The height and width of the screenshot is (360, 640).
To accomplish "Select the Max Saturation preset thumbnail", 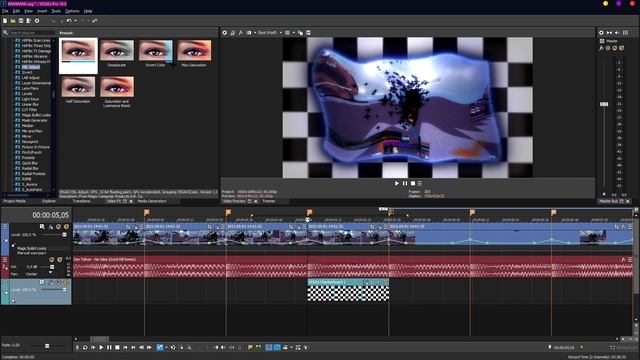I will (x=194, y=50).
